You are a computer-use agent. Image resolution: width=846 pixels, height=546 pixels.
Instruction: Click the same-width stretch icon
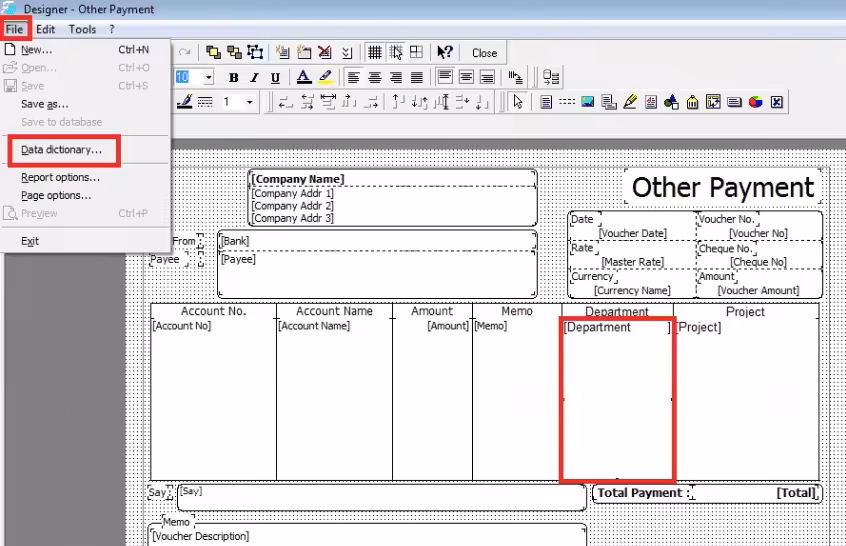click(x=328, y=102)
